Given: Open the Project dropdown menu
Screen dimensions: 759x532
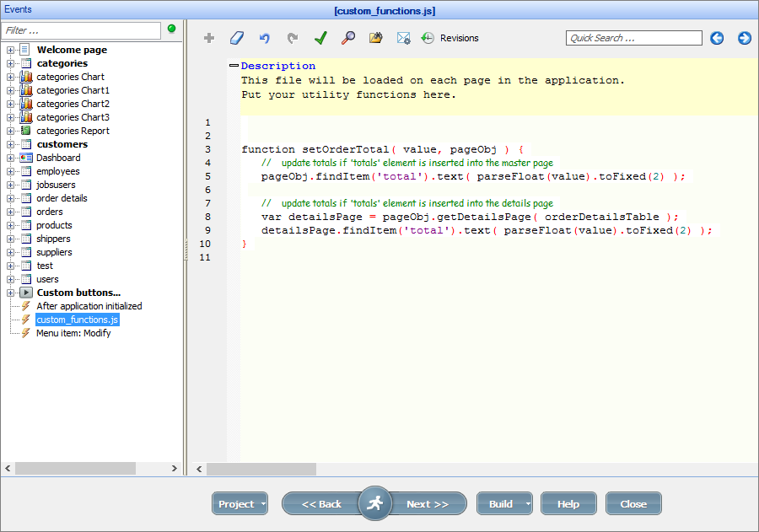Looking at the screenshot, I should pyautogui.click(x=240, y=503).
